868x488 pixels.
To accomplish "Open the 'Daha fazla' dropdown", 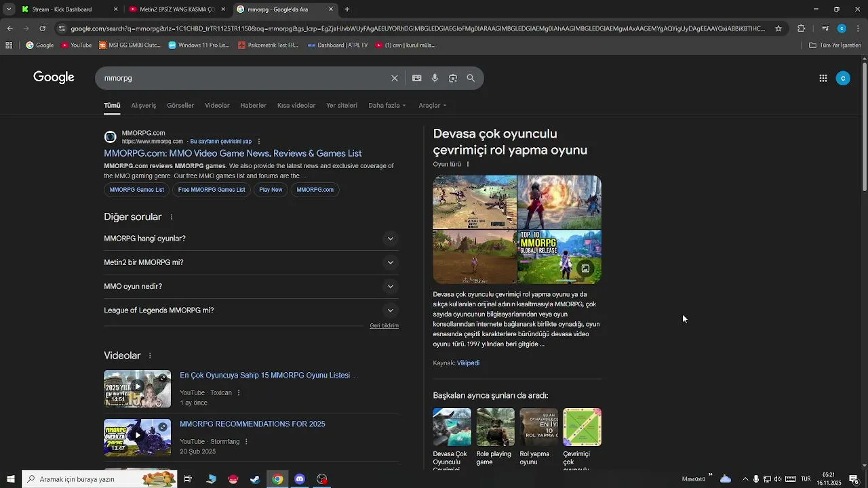I will [387, 105].
